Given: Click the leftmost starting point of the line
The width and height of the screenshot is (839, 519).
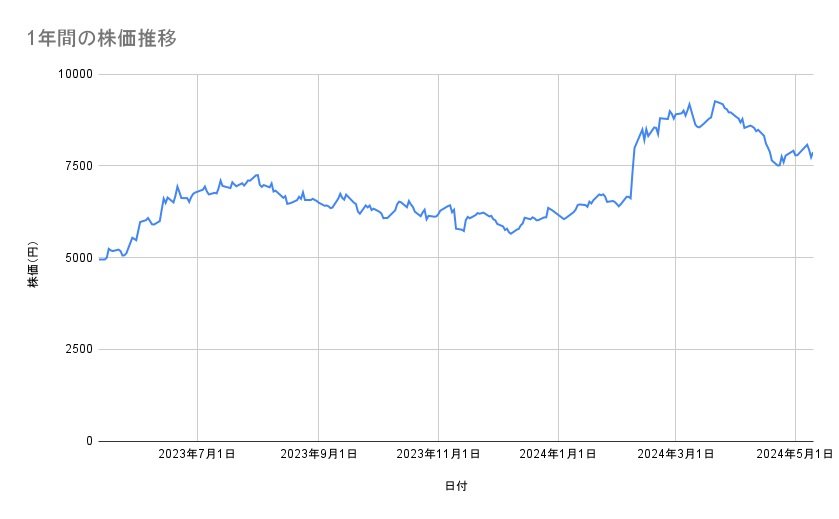Looking at the screenshot, I should click(x=99, y=260).
